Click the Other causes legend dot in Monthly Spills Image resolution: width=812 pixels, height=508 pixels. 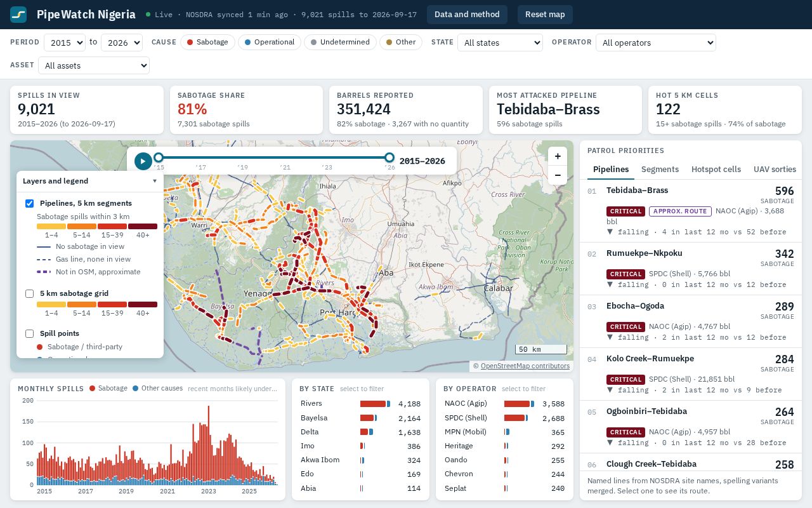tap(136, 389)
